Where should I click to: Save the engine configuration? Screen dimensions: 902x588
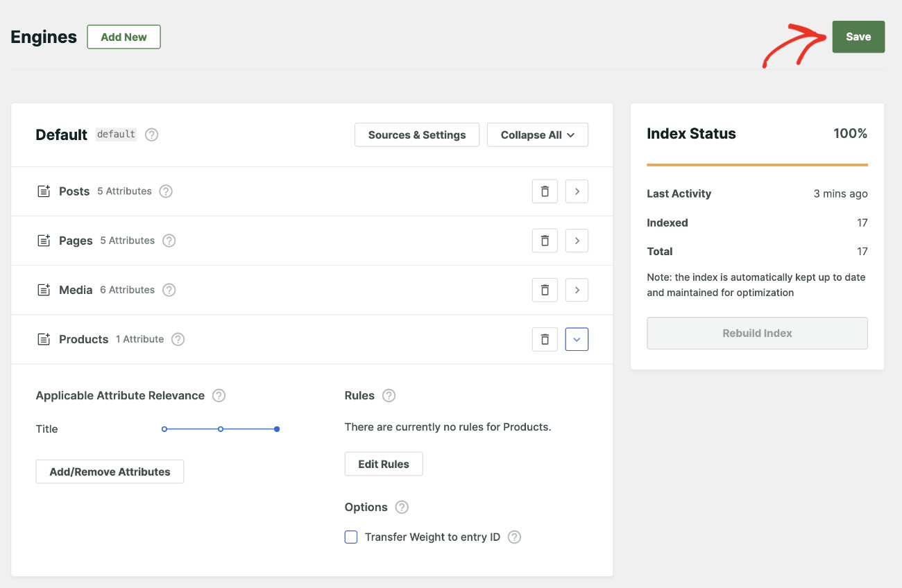(858, 37)
